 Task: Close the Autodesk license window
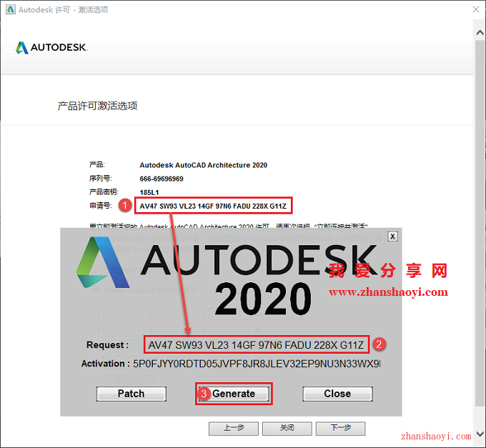(x=476, y=9)
